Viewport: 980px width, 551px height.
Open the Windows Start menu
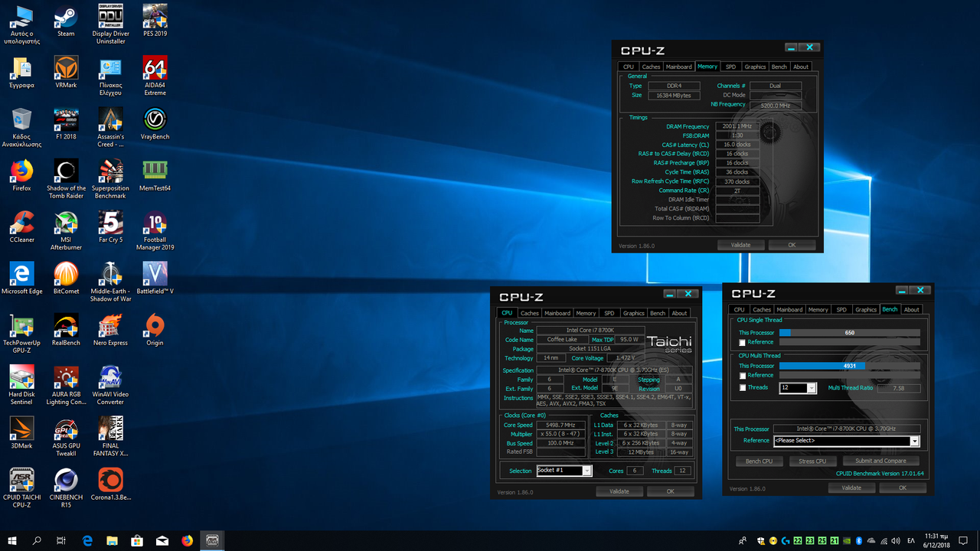click(x=12, y=540)
